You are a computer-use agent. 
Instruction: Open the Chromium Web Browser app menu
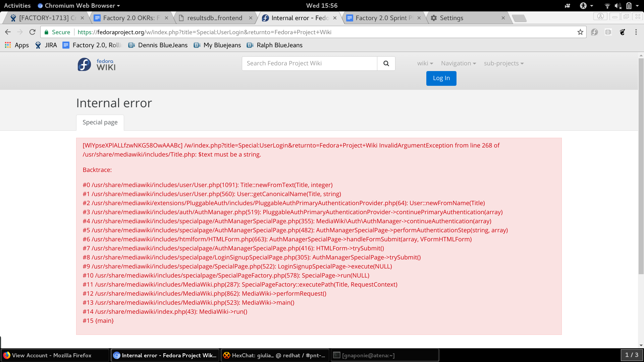click(79, 6)
